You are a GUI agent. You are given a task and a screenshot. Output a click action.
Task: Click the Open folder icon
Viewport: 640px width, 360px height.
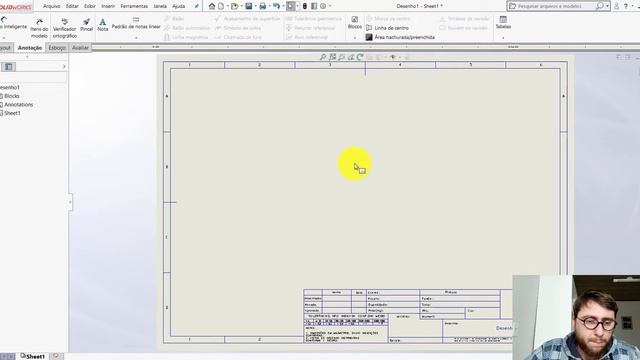234,6
